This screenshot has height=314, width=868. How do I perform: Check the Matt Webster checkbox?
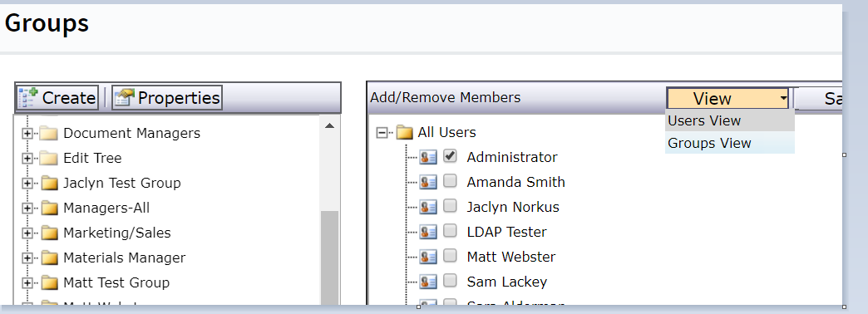450,255
